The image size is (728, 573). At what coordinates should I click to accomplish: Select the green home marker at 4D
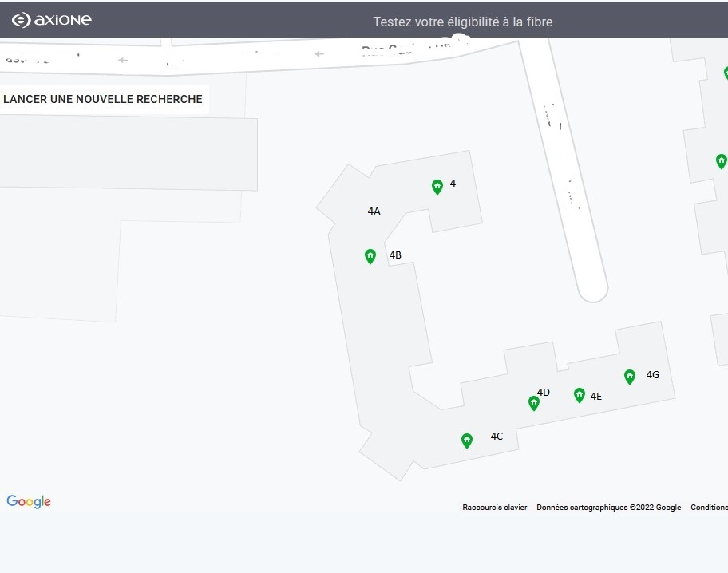point(534,403)
